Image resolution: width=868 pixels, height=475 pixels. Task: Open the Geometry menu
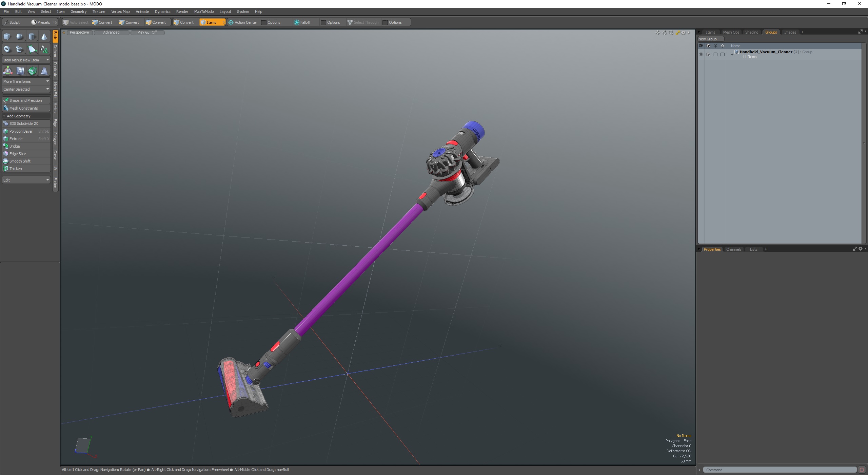pyautogui.click(x=78, y=12)
